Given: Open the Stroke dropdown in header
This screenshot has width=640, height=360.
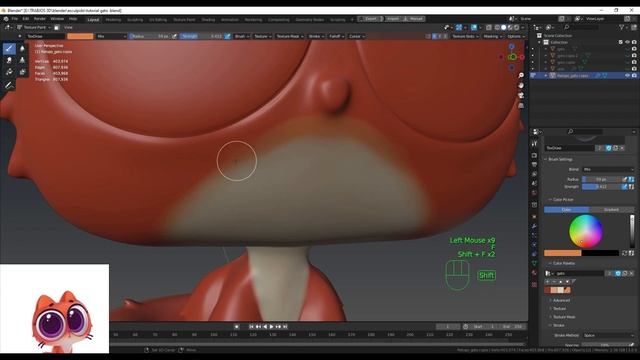Looking at the screenshot, I should [316, 36].
